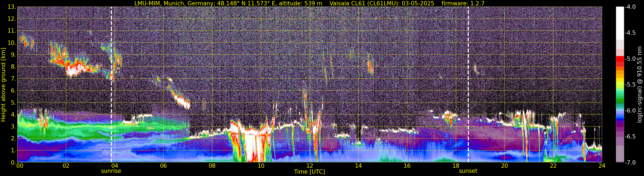Click the '10.' height axis tick label
This screenshot has height=176, width=644.
(x=12, y=43)
